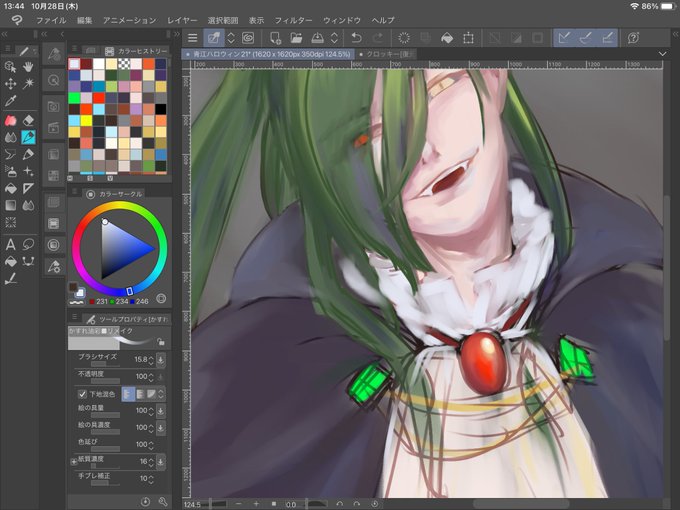680x510 pixels.
Task: Expand the Save options up-down arrows
Action: coord(334,38)
